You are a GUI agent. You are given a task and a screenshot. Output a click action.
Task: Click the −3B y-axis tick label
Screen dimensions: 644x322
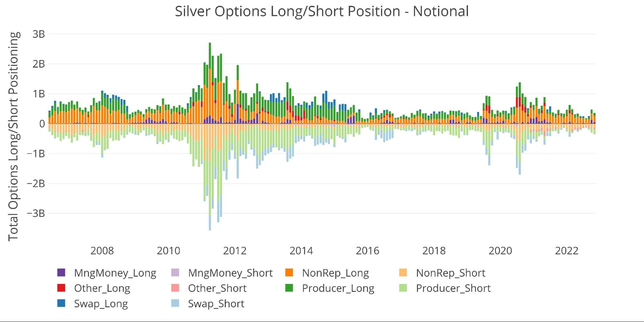point(36,213)
